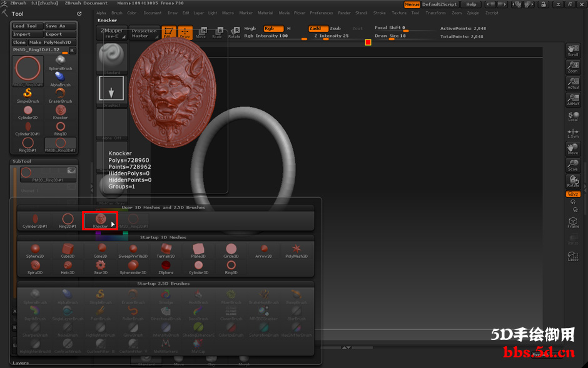588x368 pixels.
Task: Choose the Helix3D primitive
Action: 68,267
